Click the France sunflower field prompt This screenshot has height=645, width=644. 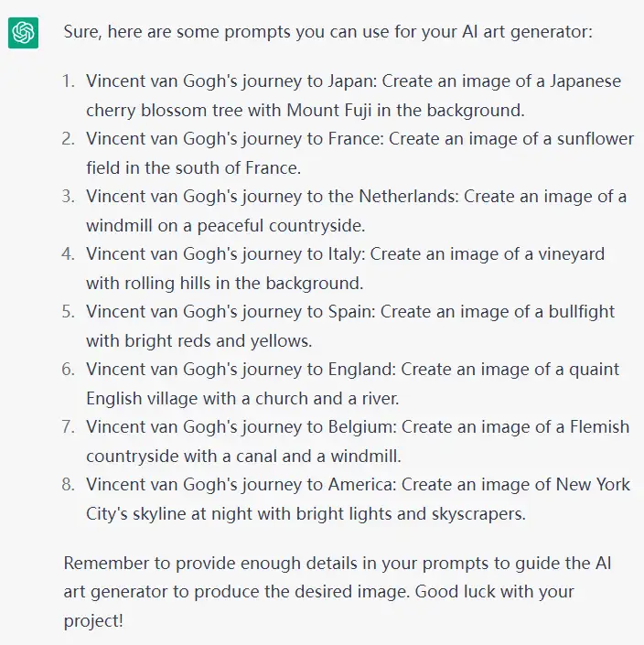tap(360, 153)
